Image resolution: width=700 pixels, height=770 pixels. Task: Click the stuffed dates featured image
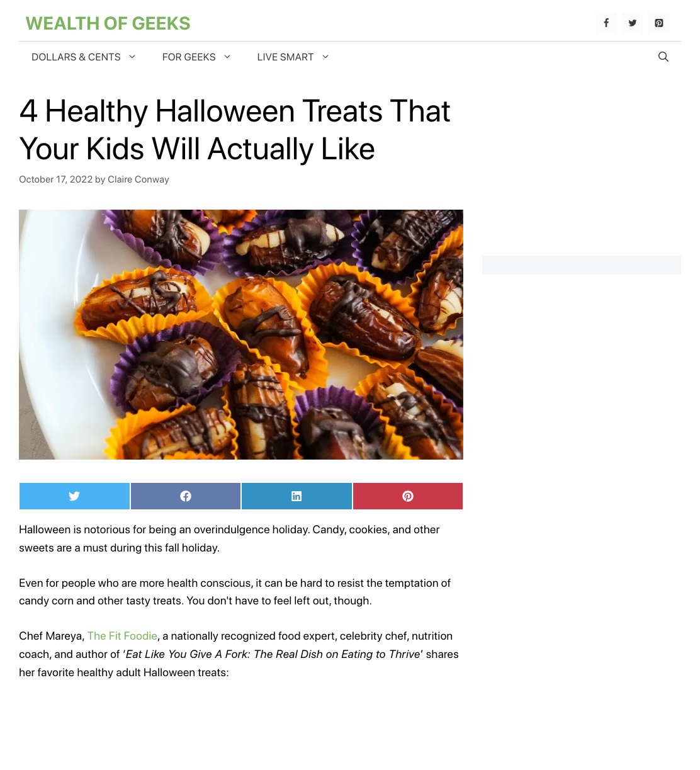241,334
